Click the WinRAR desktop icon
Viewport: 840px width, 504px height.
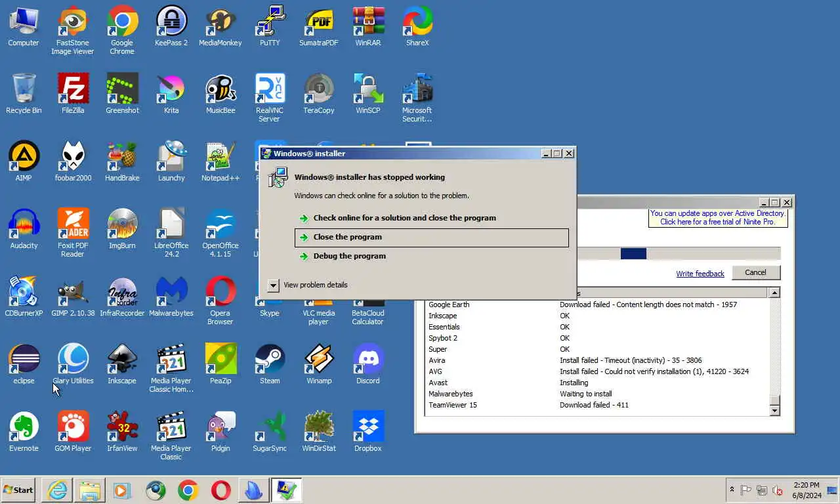pyautogui.click(x=368, y=26)
